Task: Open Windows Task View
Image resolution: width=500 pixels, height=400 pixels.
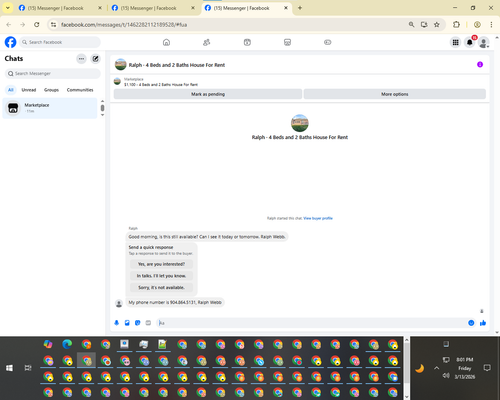Action: coord(28,368)
